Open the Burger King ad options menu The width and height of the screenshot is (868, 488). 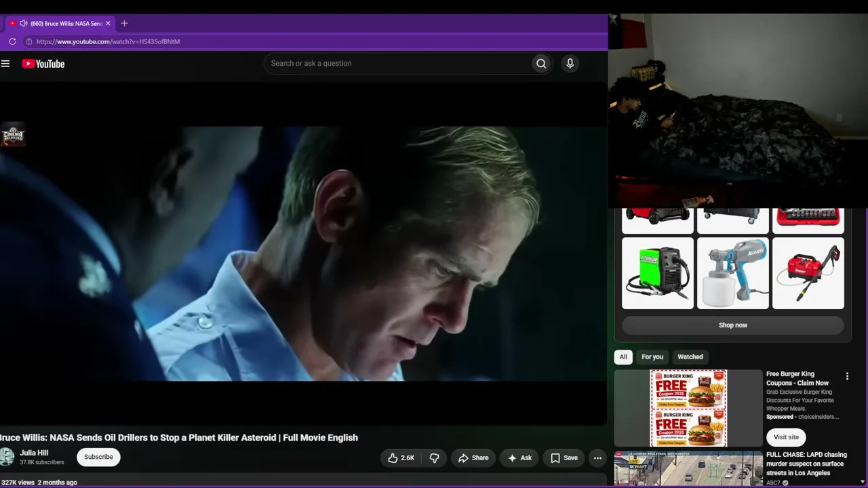[x=847, y=376]
